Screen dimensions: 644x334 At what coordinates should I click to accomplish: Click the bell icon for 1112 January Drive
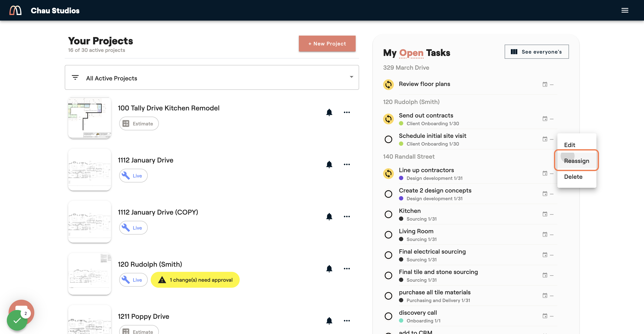coord(329,164)
